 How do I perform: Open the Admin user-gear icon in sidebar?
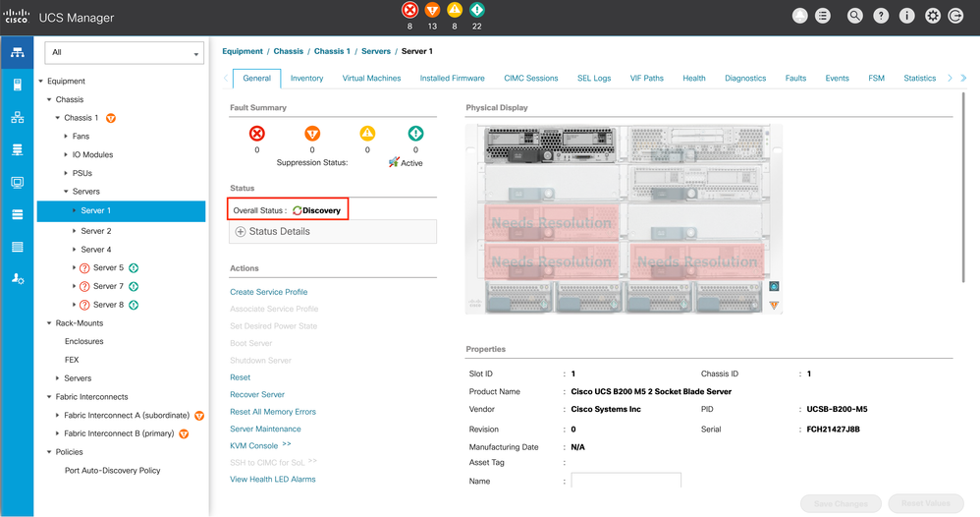pyautogui.click(x=17, y=279)
